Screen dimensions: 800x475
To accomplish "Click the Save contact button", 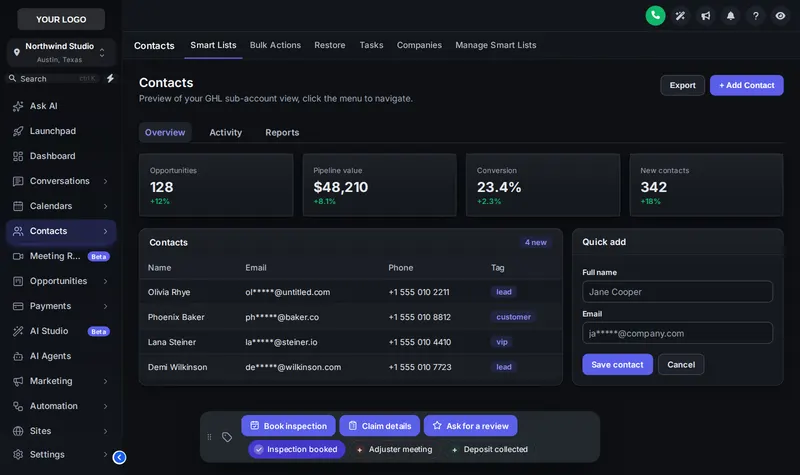I will [x=617, y=364].
